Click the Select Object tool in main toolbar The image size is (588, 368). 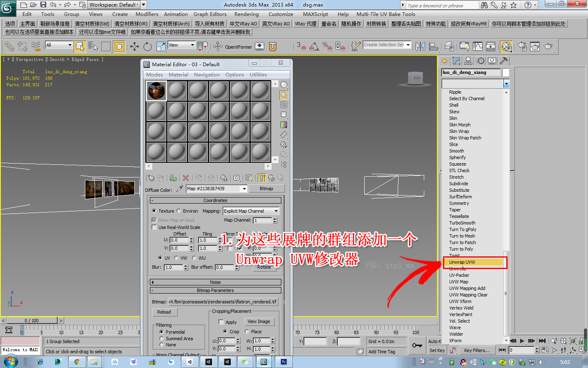[80, 47]
